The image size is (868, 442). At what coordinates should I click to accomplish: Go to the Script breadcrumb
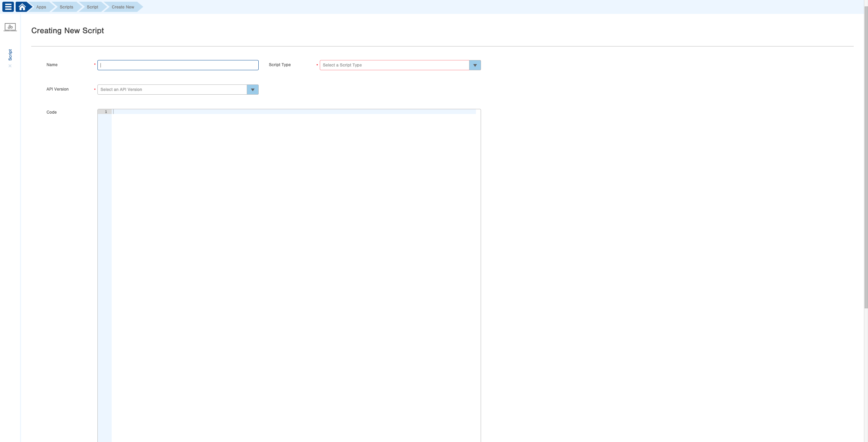click(92, 7)
